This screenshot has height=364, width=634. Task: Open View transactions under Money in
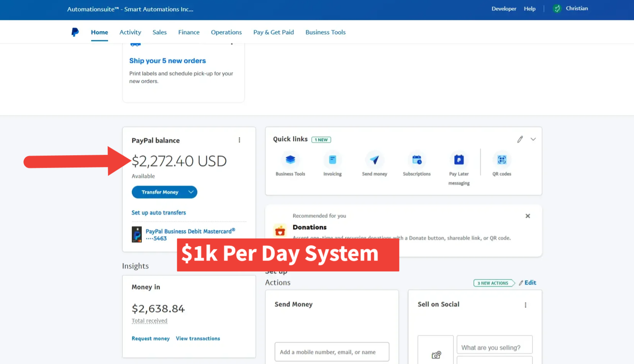click(198, 338)
